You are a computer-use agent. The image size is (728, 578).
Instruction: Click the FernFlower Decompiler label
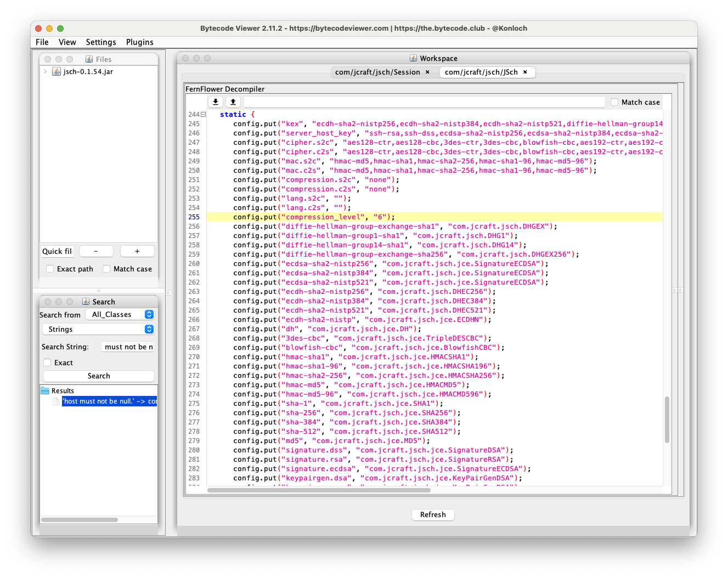click(x=225, y=89)
